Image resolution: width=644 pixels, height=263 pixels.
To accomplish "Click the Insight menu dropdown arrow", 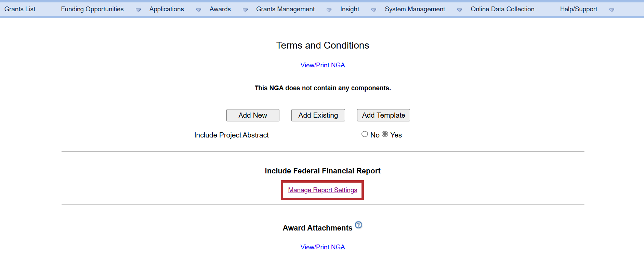I will click(x=373, y=10).
